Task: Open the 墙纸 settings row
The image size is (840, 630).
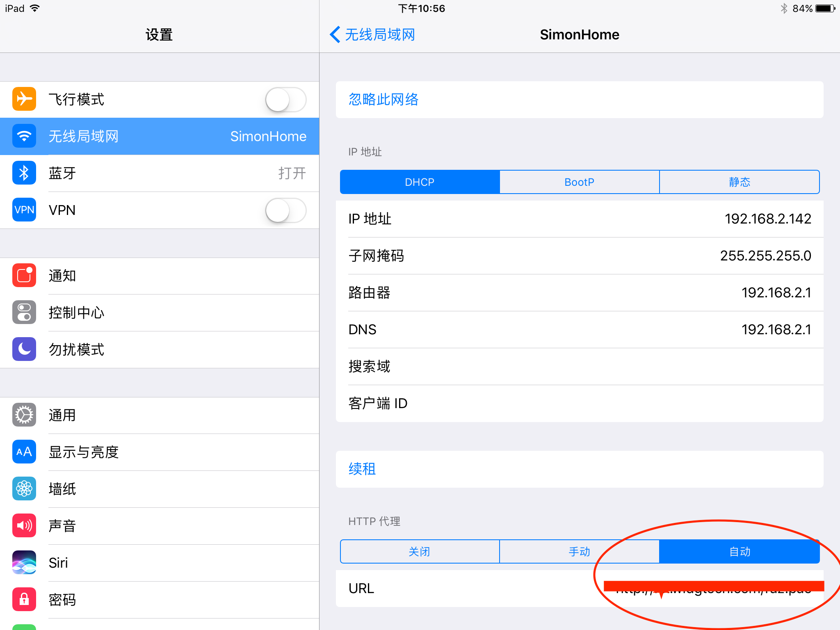Action: click(x=160, y=489)
